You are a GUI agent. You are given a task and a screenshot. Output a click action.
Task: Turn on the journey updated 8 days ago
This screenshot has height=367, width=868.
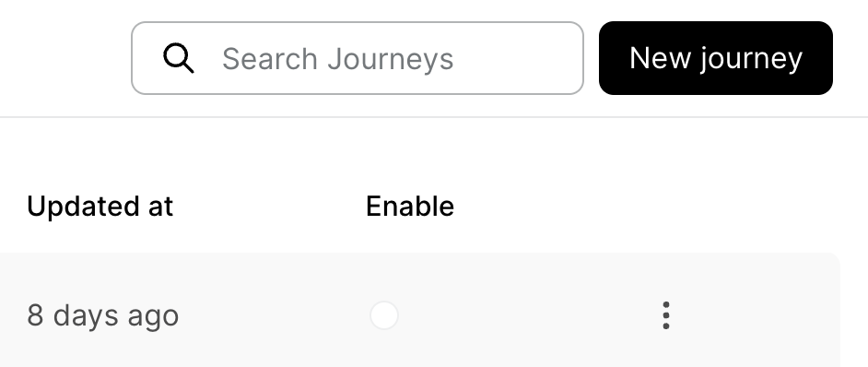(x=384, y=315)
